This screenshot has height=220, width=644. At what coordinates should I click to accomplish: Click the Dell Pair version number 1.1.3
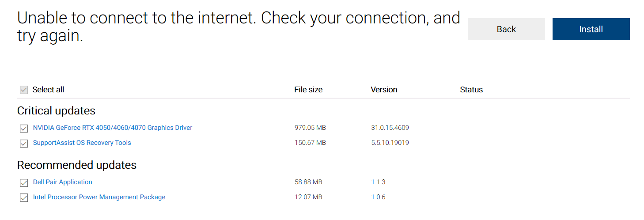tap(378, 182)
